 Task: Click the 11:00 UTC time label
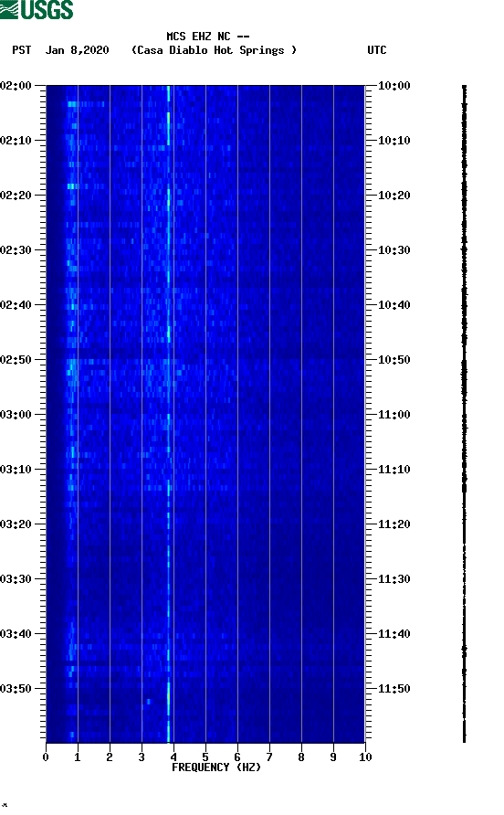(x=394, y=414)
